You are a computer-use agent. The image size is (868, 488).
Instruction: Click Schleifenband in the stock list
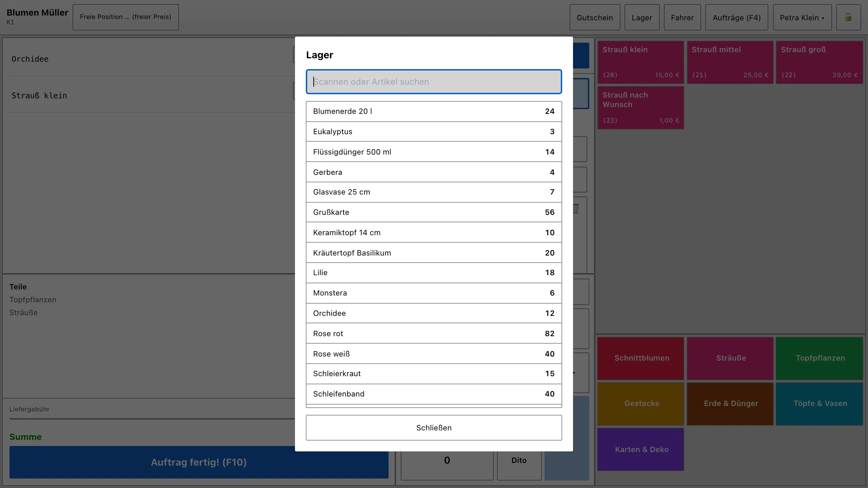[x=434, y=394]
